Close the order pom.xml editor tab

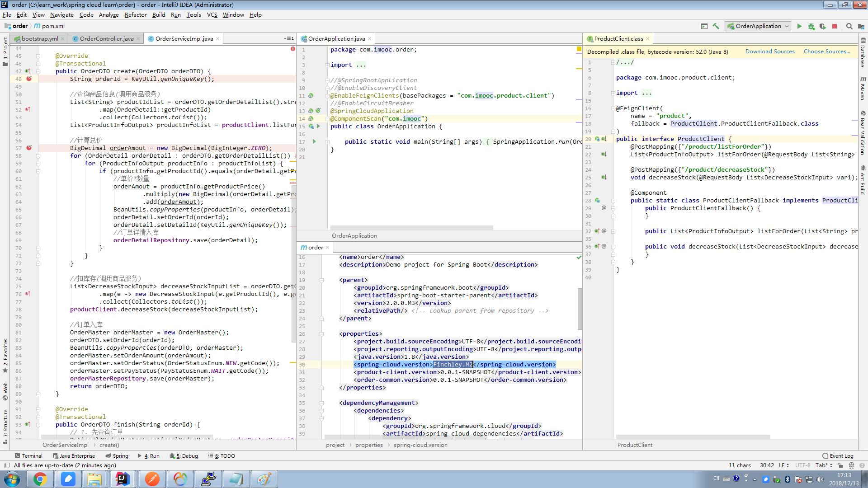[328, 248]
